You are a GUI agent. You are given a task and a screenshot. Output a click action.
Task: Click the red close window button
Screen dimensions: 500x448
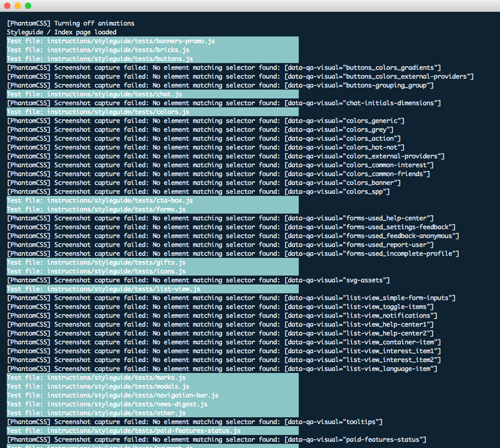[7, 5]
